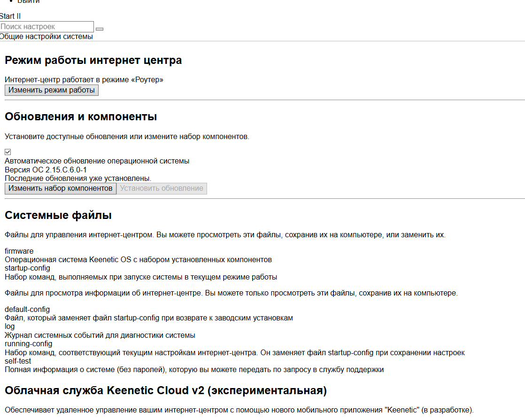Focus the "Поиск настроек" search field
This screenshot has height=420, width=525.
[47, 27]
